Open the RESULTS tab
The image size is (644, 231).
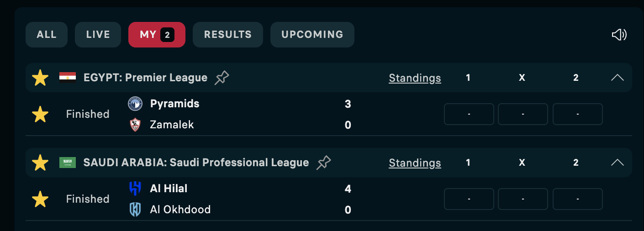pyautogui.click(x=228, y=35)
